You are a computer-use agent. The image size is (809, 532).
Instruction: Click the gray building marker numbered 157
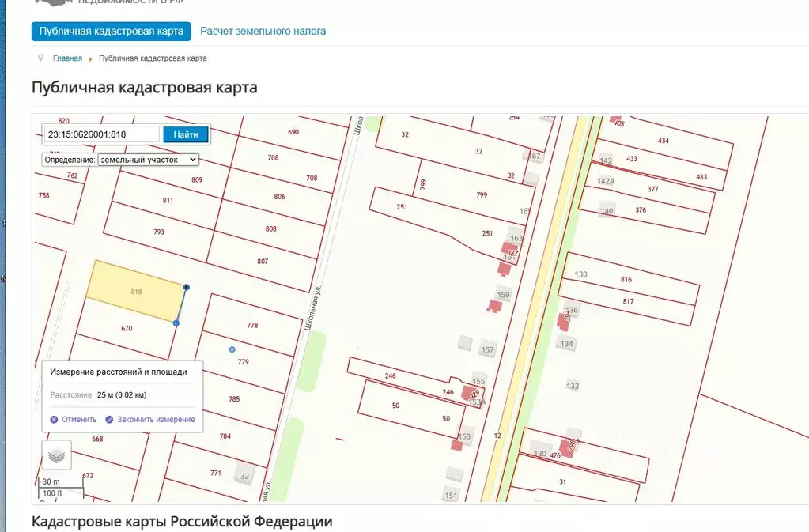click(487, 349)
